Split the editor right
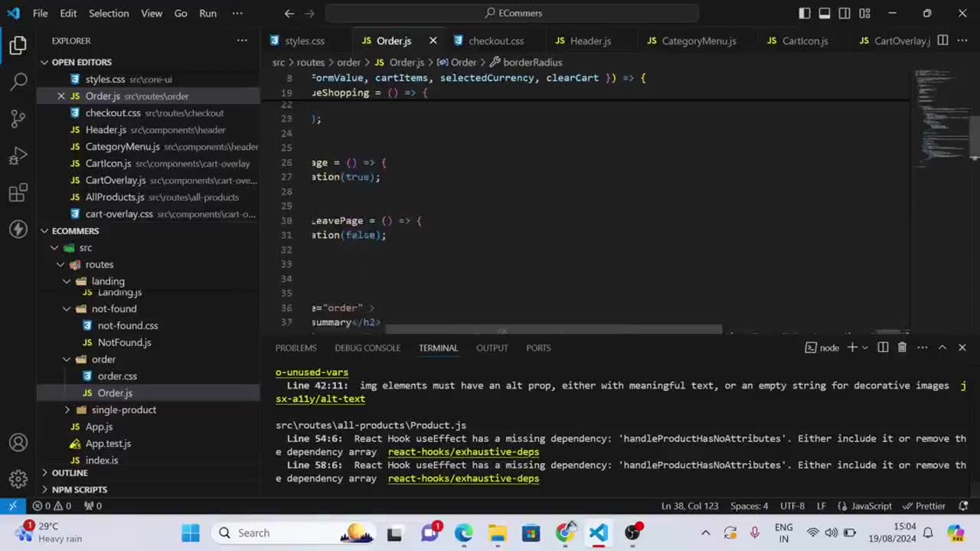Viewport: 980px width, 551px height. pyautogui.click(x=943, y=41)
